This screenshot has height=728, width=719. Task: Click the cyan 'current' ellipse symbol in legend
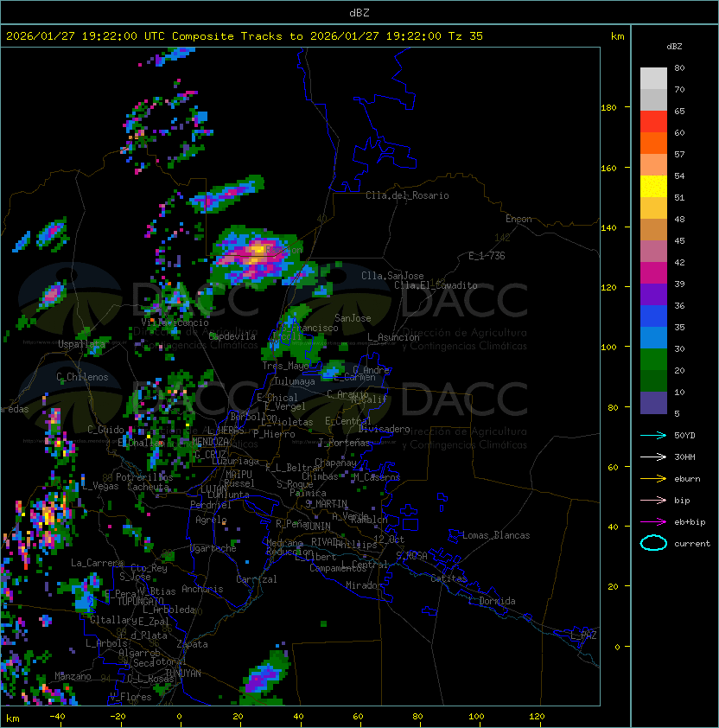click(653, 543)
